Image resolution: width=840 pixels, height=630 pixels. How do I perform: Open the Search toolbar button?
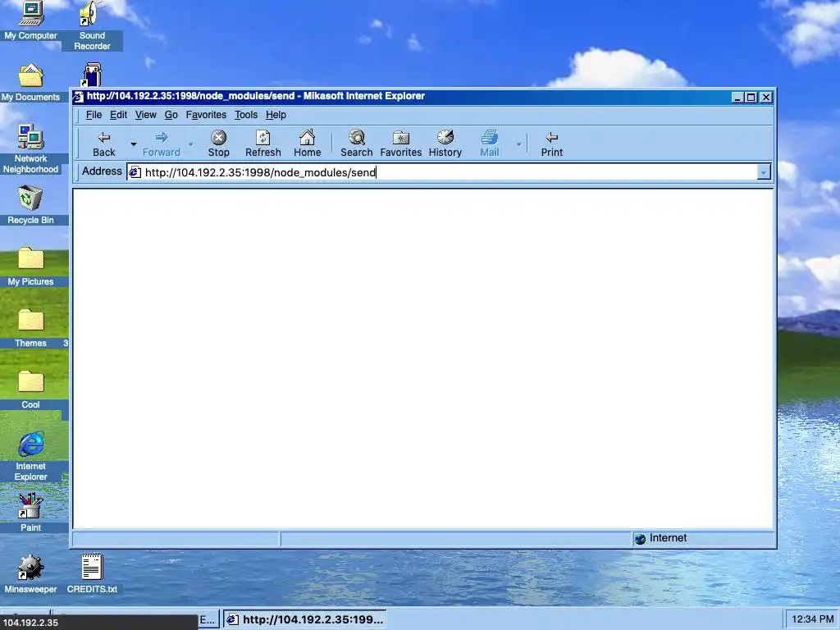(356, 144)
